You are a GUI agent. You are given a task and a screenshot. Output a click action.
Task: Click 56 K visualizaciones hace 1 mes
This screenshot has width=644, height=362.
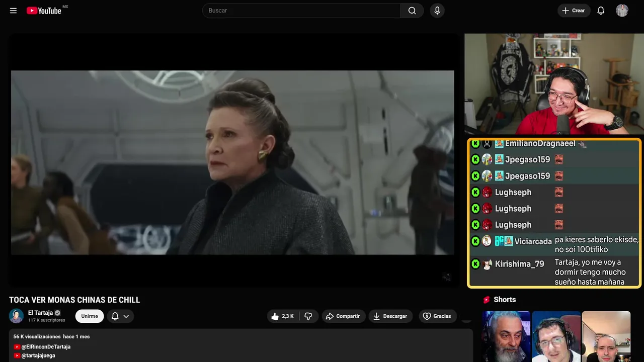tap(51, 336)
